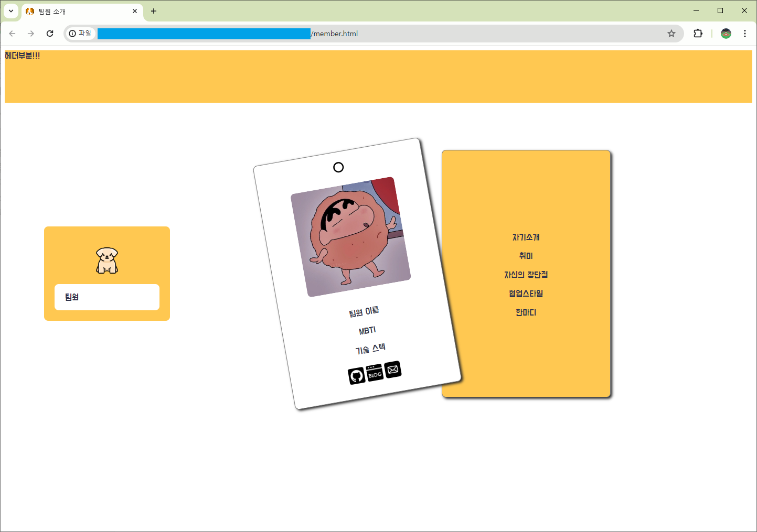Viewport: 757px width, 532px height.
Task: Open the BLOG icon on the member card
Action: point(375,373)
